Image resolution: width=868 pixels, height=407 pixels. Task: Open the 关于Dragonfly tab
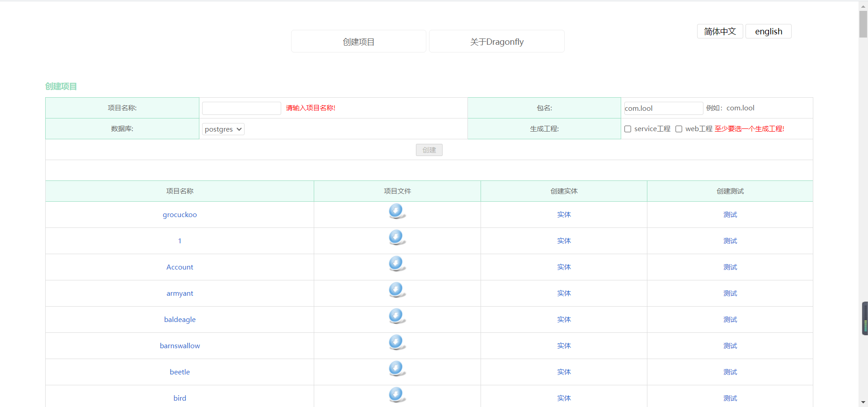pos(497,42)
